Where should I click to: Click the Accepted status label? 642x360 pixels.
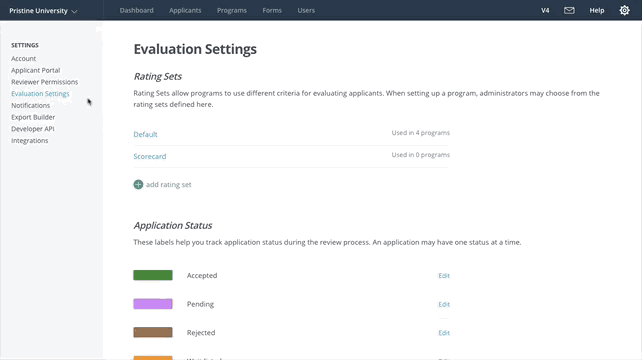[202, 276]
